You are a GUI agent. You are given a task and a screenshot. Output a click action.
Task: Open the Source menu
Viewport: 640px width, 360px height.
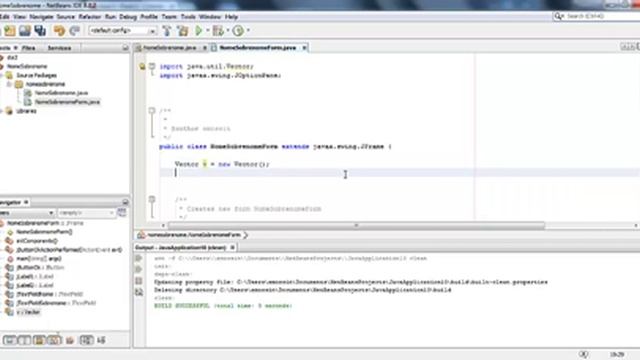(66, 17)
